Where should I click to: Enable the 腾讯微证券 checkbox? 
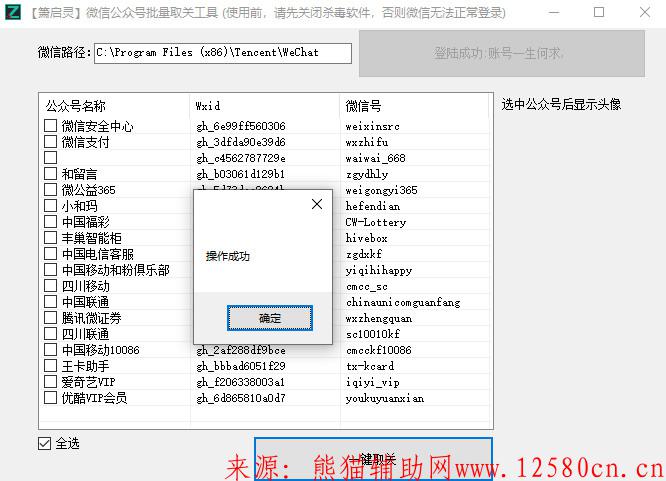click(50, 318)
